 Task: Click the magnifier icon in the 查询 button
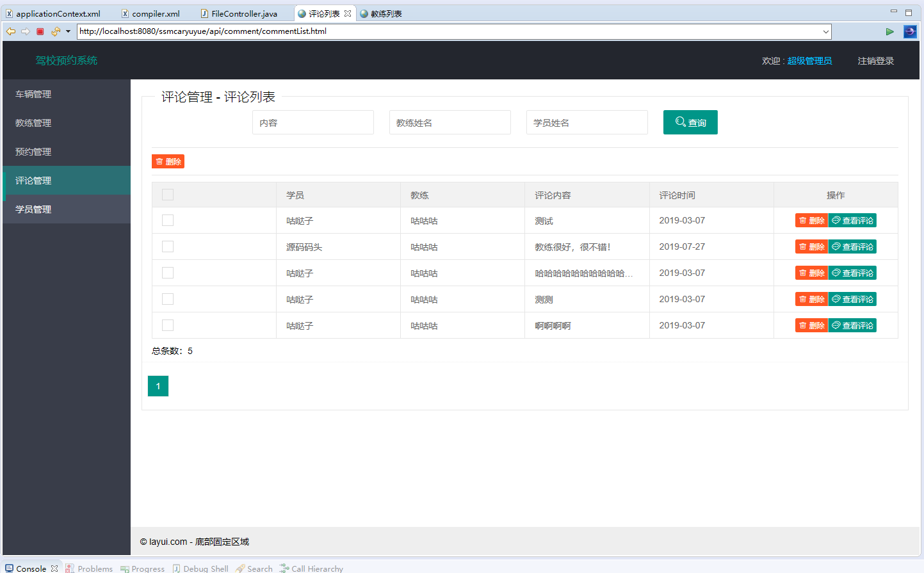679,122
